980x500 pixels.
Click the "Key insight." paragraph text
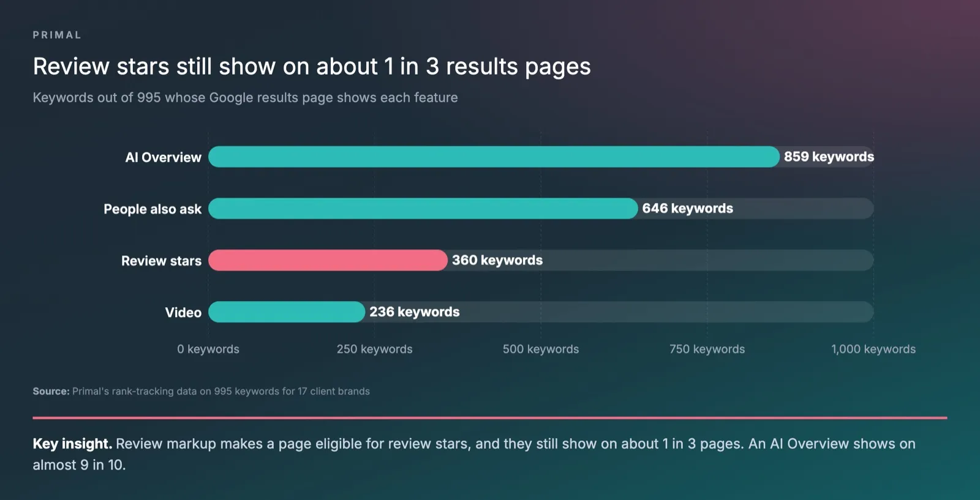[474, 454]
